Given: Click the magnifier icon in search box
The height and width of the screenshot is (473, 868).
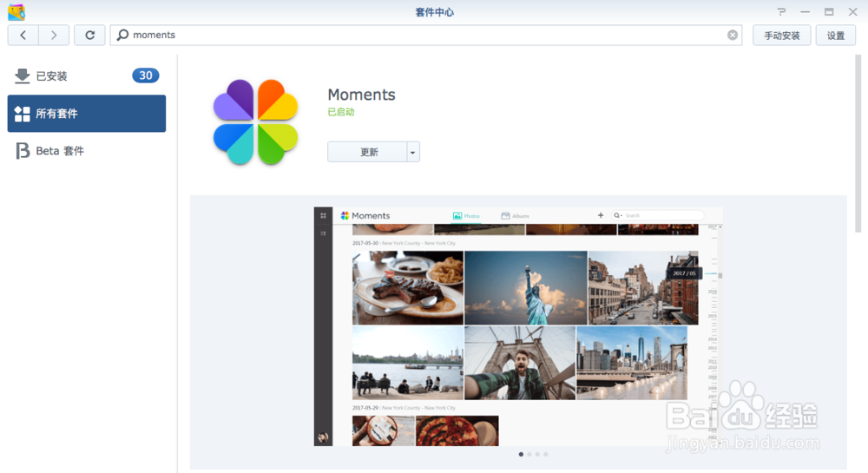Looking at the screenshot, I should tap(123, 35).
